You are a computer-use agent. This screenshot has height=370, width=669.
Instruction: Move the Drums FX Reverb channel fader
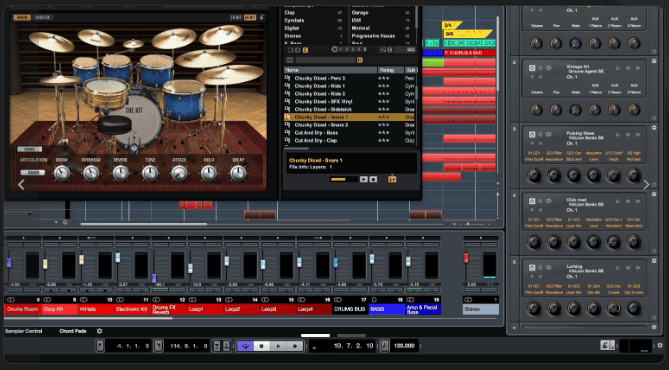click(x=154, y=278)
